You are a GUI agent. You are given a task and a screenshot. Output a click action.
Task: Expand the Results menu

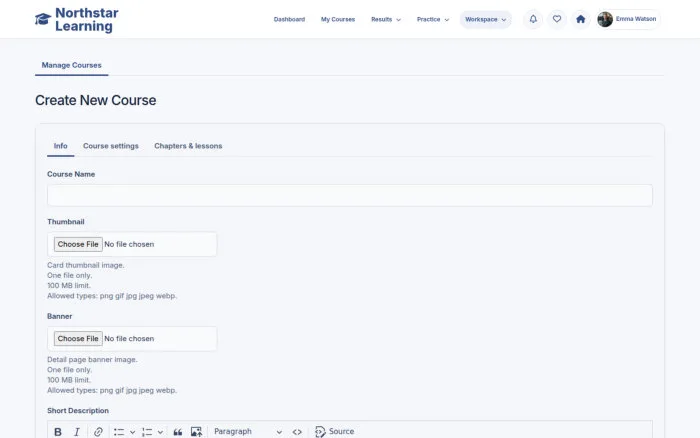tap(386, 19)
